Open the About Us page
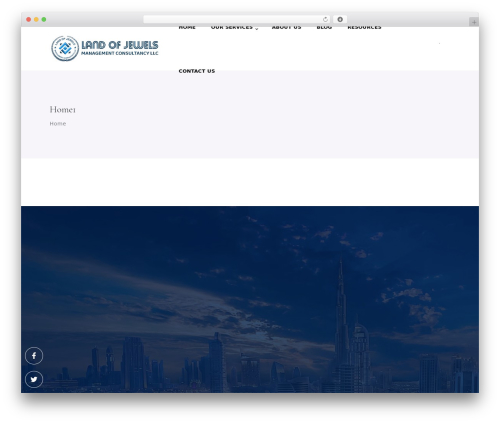The image size is (500, 423). (x=286, y=28)
